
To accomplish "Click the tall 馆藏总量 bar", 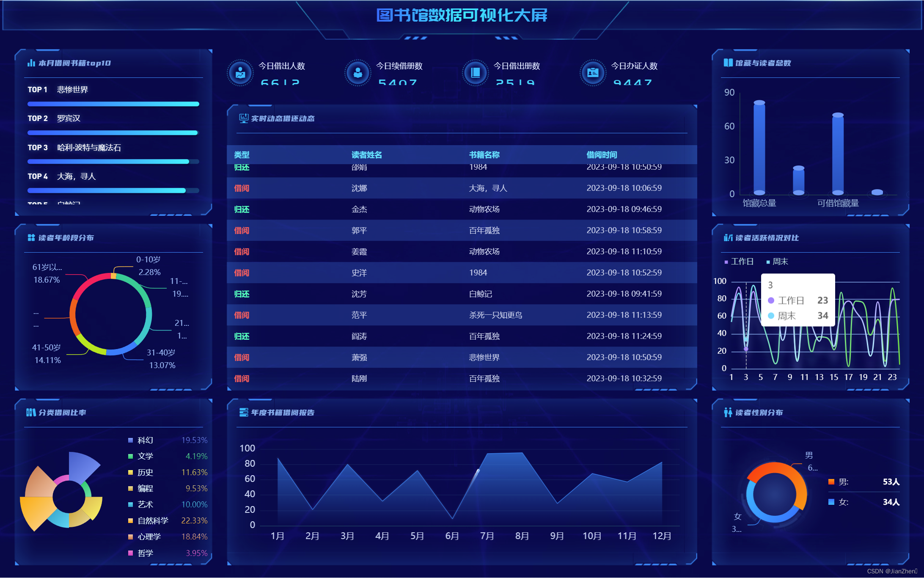I will pos(759,148).
